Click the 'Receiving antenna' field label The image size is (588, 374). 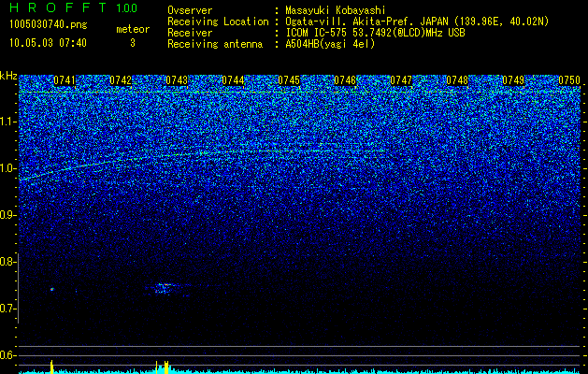pyautogui.click(x=215, y=44)
